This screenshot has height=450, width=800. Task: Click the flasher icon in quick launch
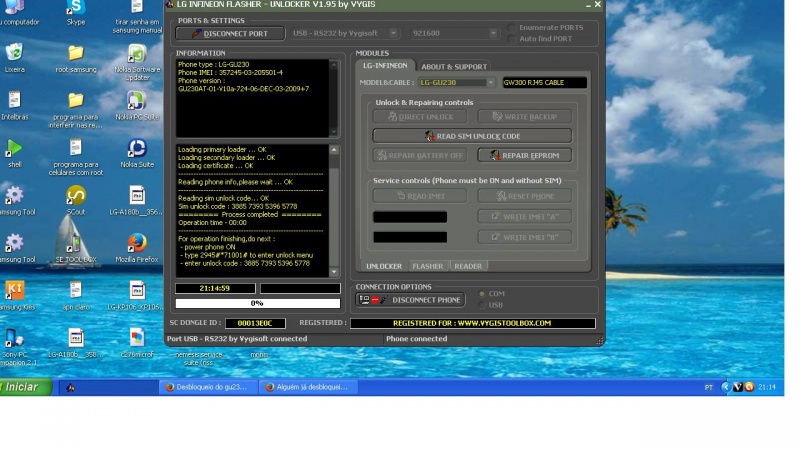[x=70, y=388]
